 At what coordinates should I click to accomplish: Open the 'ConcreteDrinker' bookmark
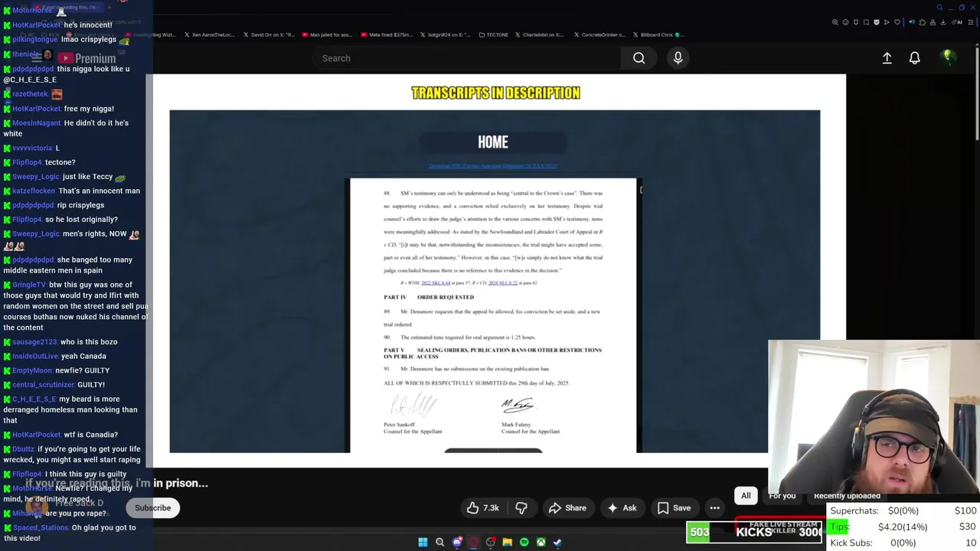(x=599, y=34)
